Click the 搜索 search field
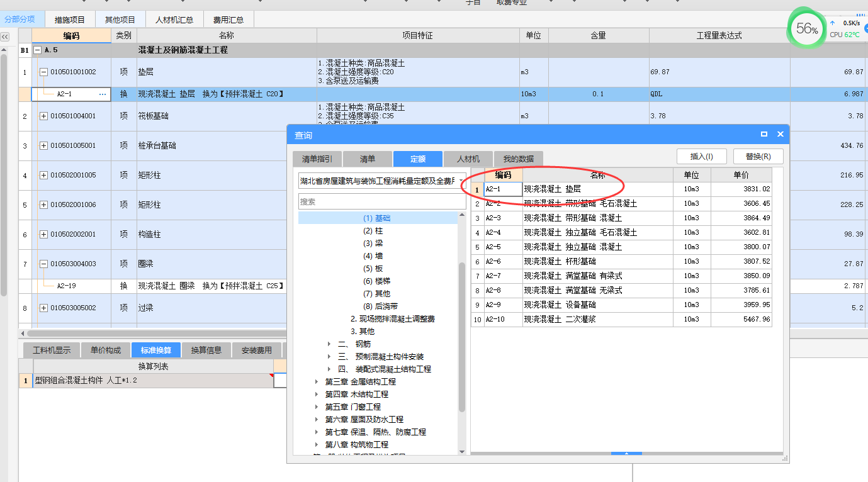The image size is (868, 482). pyautogui.click(x=382, y=201)
